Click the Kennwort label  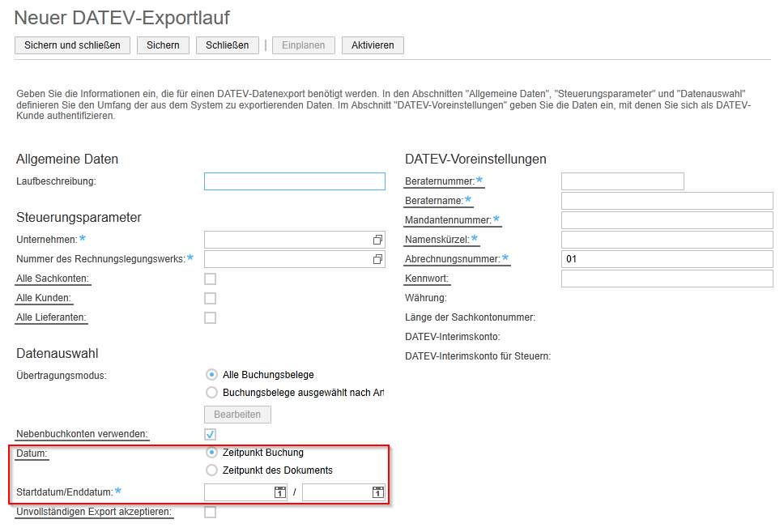pyautogui.click(x=427, y=279)
